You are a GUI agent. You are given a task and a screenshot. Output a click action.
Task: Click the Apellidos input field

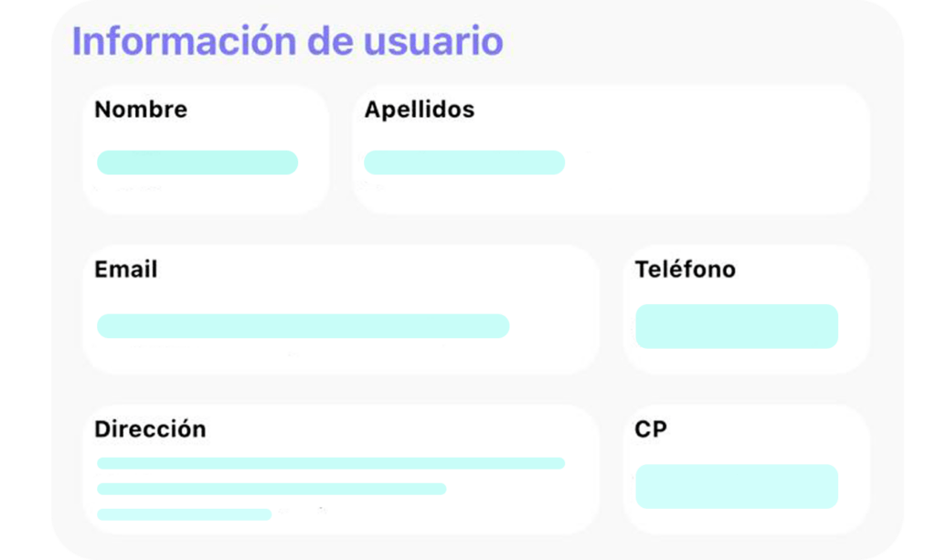(464, 163)
